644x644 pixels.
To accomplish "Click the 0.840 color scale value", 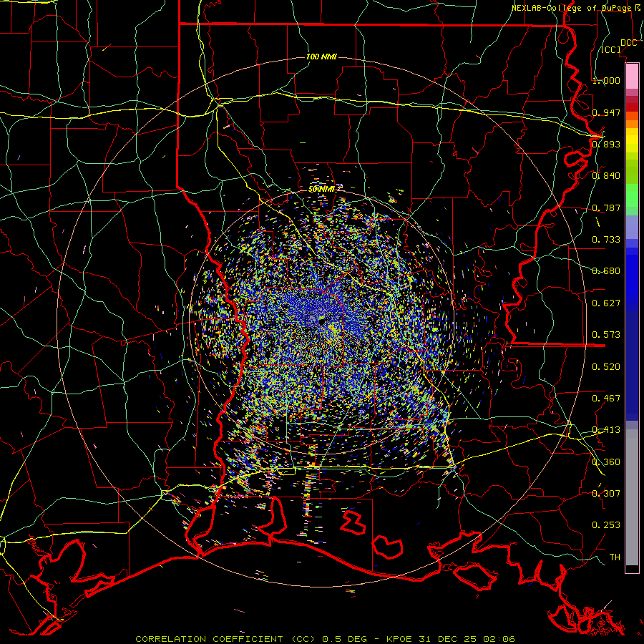I will pyautogui.click(x=606, y=175).
